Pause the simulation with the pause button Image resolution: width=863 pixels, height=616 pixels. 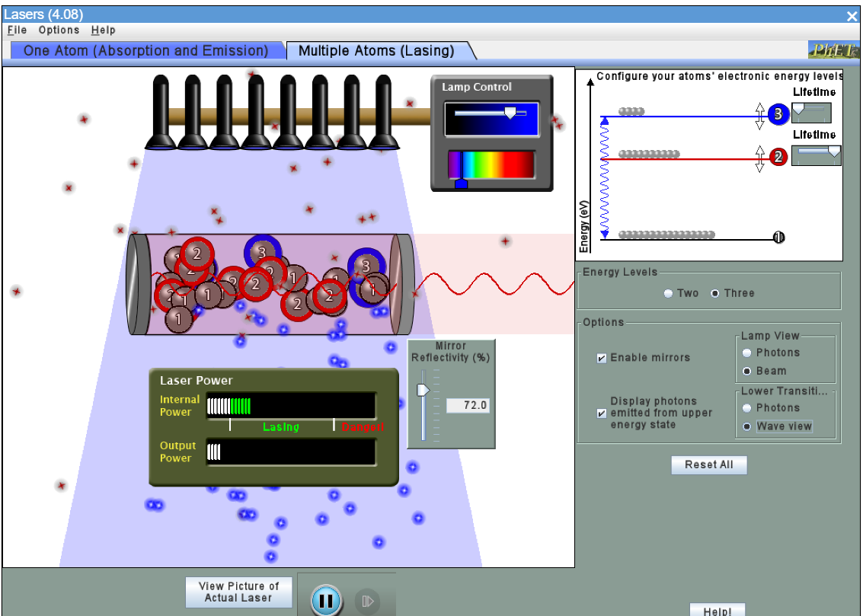pyautogui.click(x=326, y=601)
